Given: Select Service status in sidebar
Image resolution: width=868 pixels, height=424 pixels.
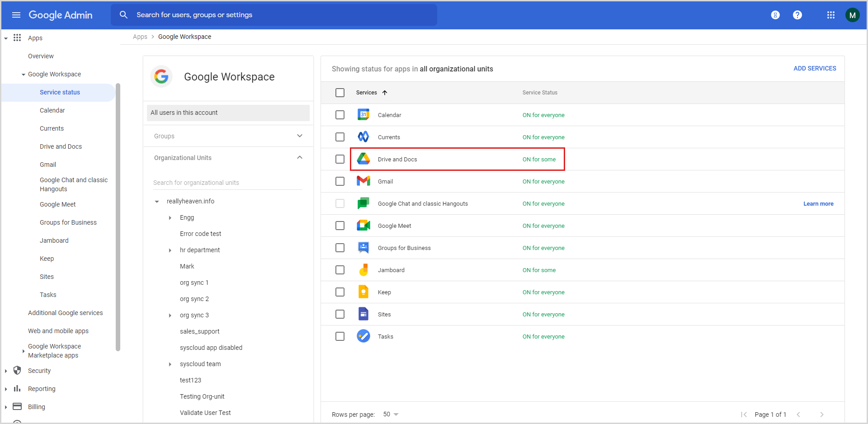Looking at the screenshot, I should tap(60, 92).
